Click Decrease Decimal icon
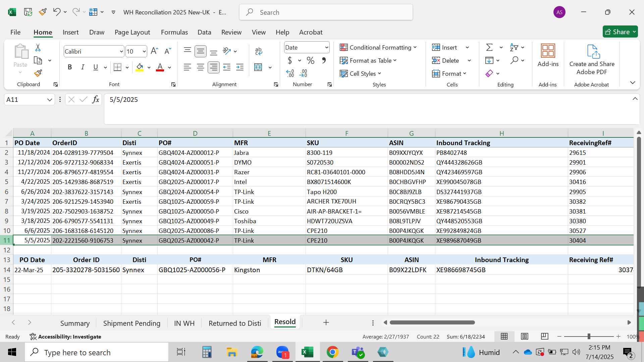Image resolution: width=644 pixels, height=362 pixels. coord(303,73)
